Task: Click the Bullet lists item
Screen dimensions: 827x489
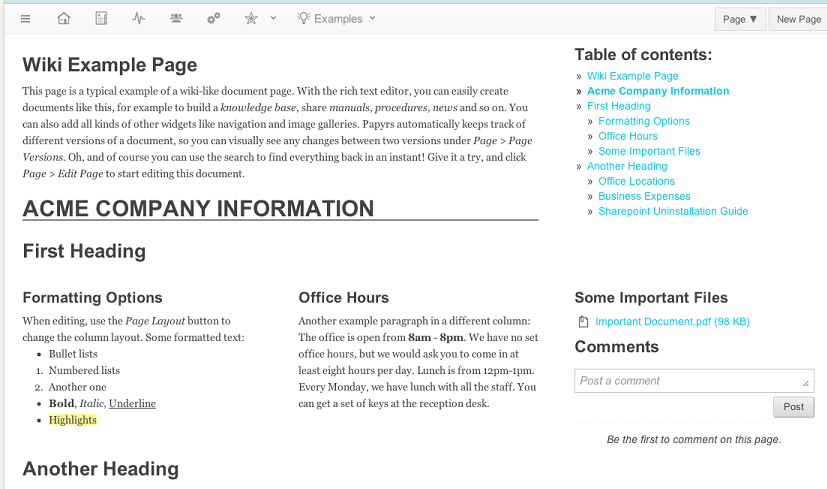Action: click(x=73, y=354)
